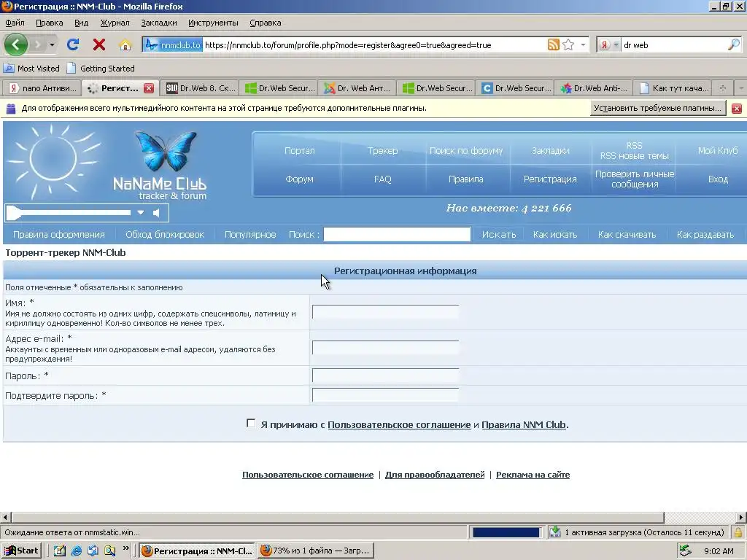Open RSS новые темы link
Viewport: 747px width, 560px height.
coord(634,156)
